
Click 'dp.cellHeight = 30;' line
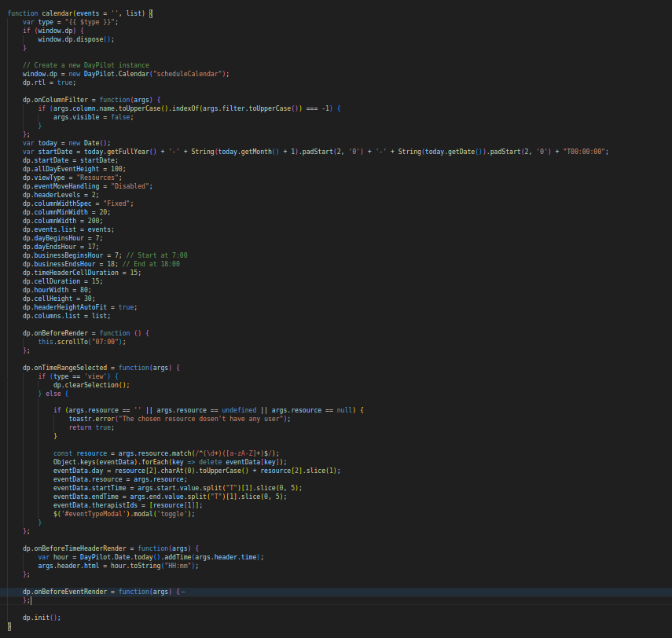click(x=59, y=299)
